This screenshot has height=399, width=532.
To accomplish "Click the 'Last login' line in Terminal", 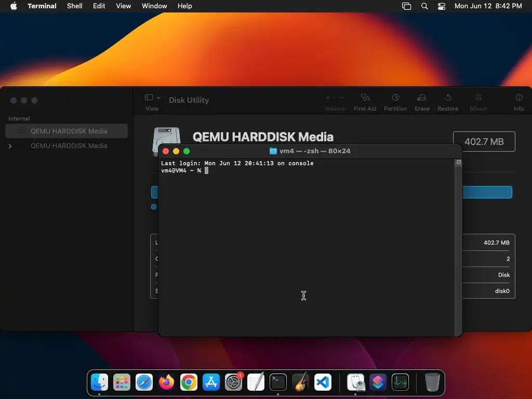I will tap(237, 163).
